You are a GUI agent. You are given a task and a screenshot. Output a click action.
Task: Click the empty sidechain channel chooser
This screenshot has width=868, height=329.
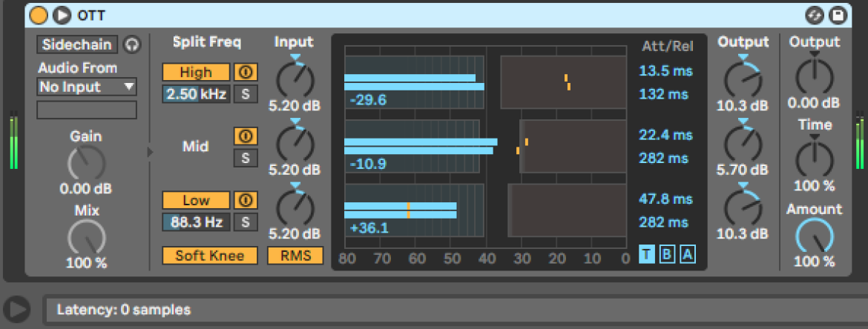click(x=87, y=110)
